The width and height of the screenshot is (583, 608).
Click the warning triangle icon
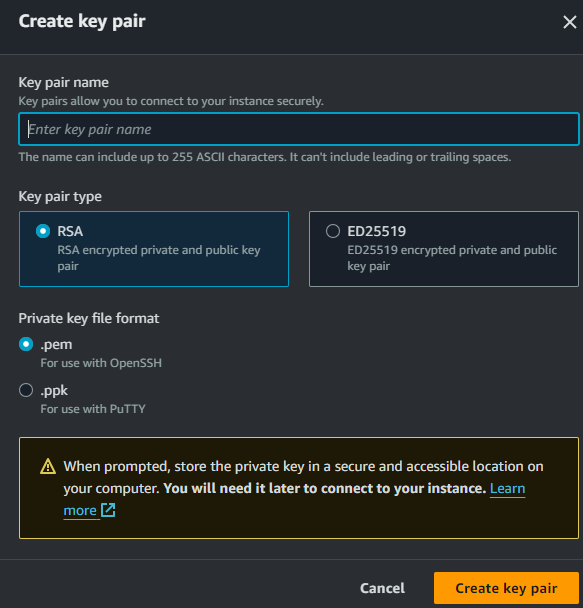(x=48, y=466)
